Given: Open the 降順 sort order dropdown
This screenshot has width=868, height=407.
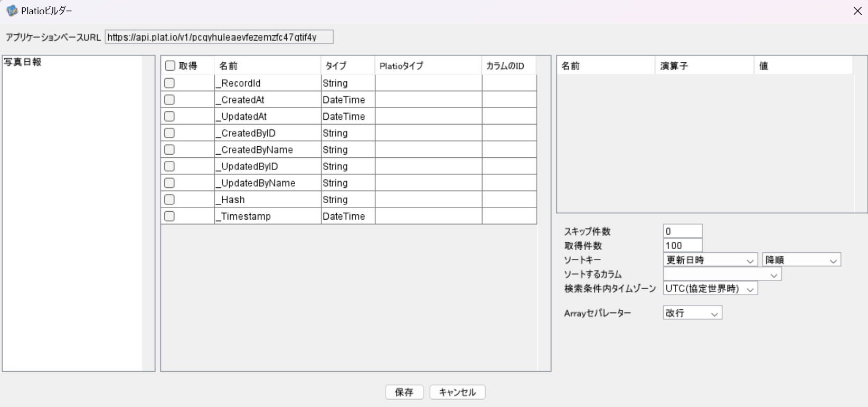Looking at the screenshot, I should click(x=801, y=260).
